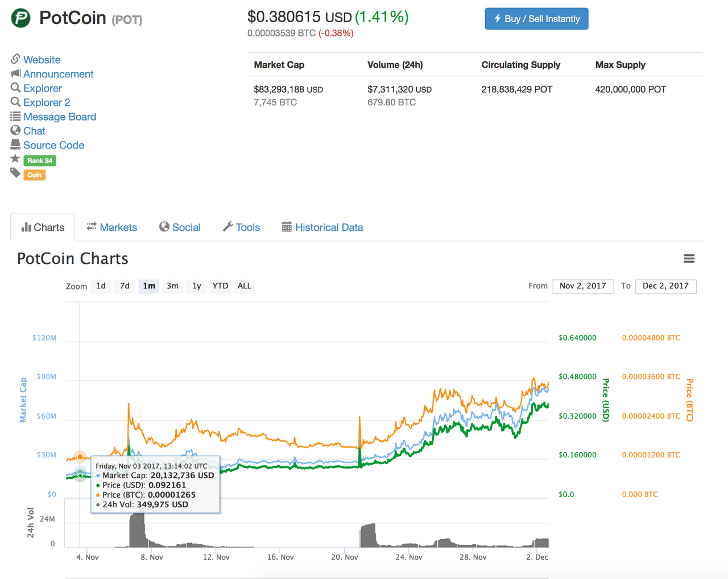Click the $7,311,320 USD volume value
The width and height of the screenshot is (728, 579).
(400, 89)
